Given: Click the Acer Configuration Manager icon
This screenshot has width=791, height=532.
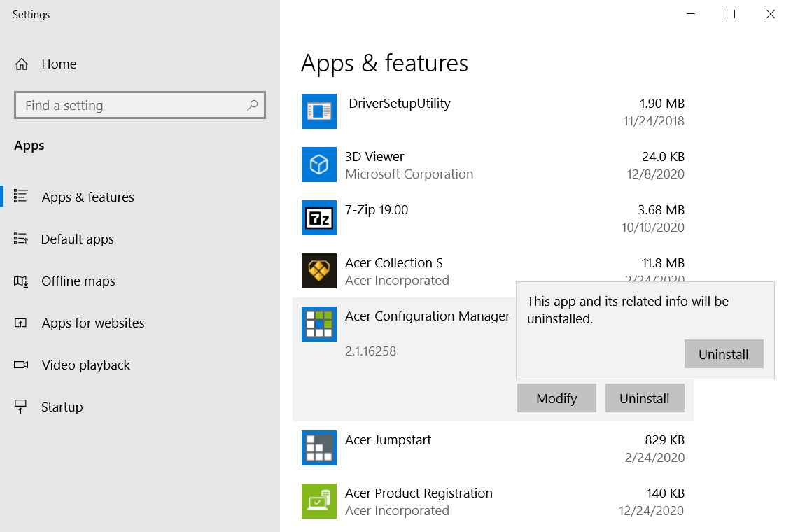Looking at the screenshot, I should (318, 324).
